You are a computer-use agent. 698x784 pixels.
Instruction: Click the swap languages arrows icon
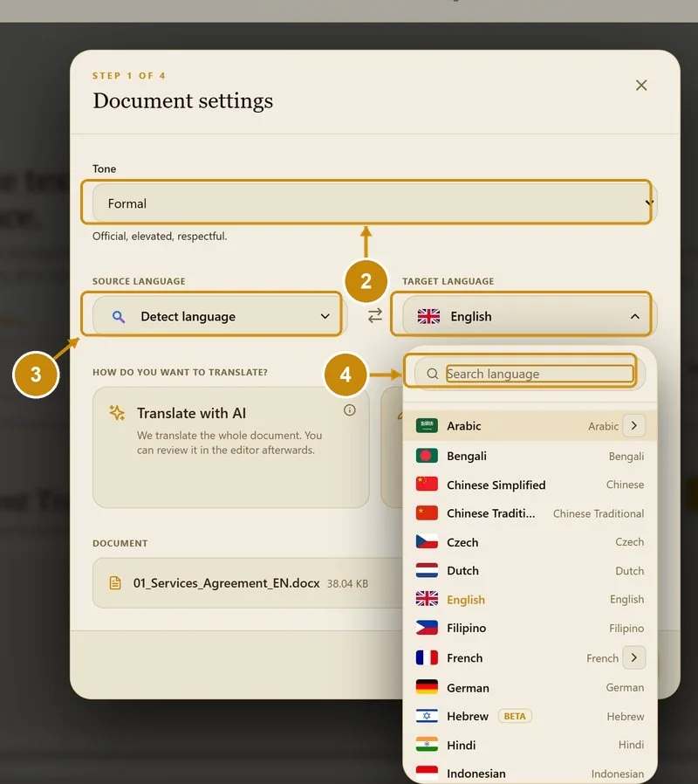point(374,315)
